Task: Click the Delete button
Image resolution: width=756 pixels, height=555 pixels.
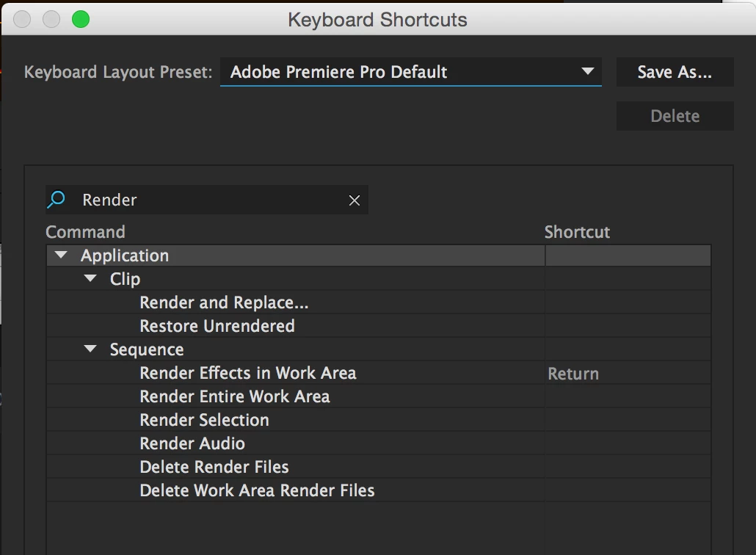Action: (675, 116)
